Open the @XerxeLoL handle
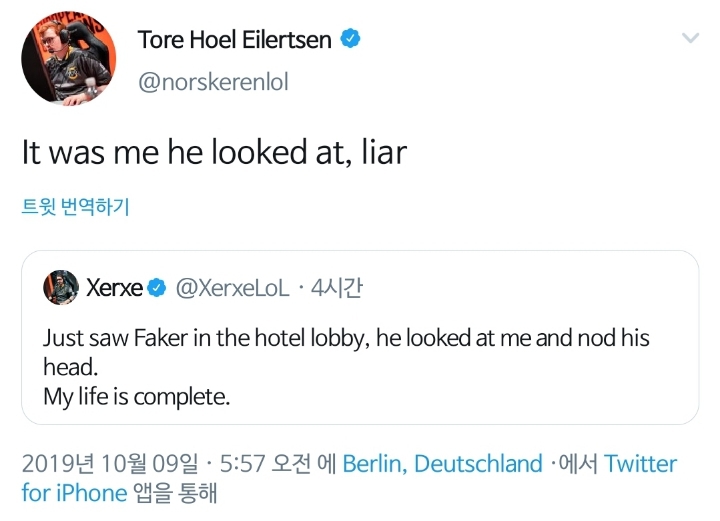 (x=232, y=288)
